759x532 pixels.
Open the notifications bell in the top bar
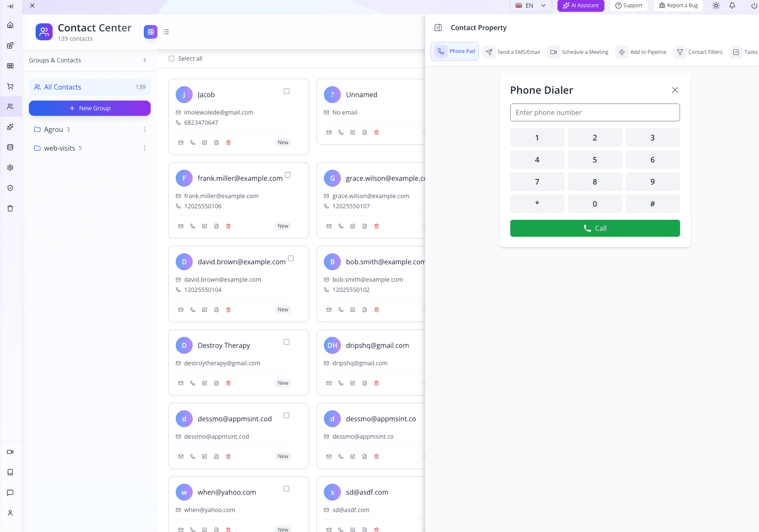[733, 6]
